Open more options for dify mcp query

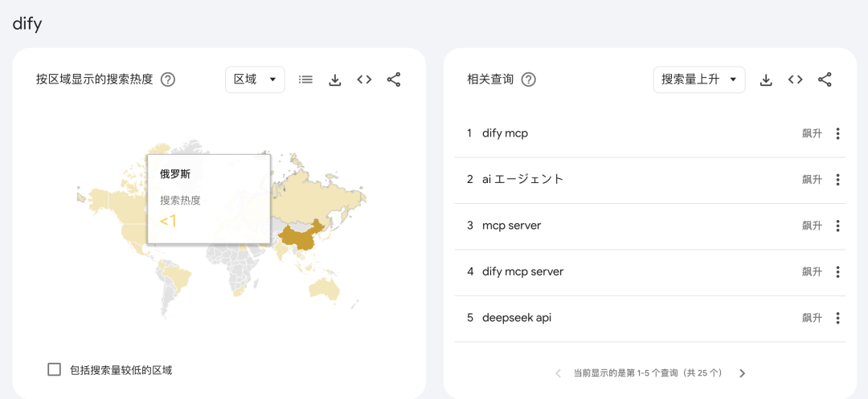click(x=837, y=134)
